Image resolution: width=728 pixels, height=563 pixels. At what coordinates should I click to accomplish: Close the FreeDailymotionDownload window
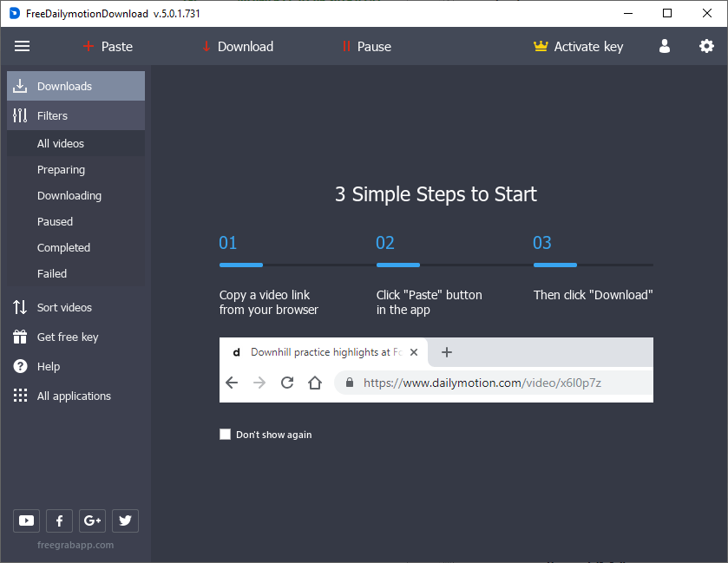[x=706, y=14]
